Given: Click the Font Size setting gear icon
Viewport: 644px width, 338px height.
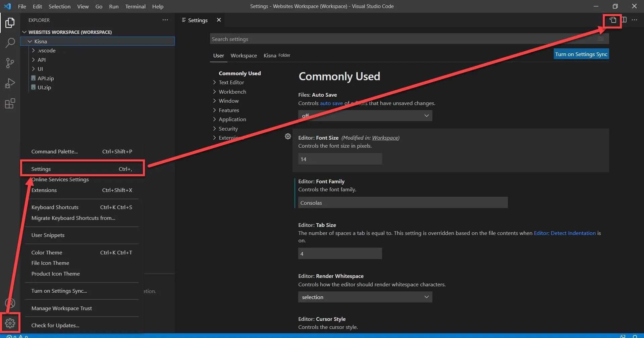Looking at the screenshot, I should click(x=288, y=136).
